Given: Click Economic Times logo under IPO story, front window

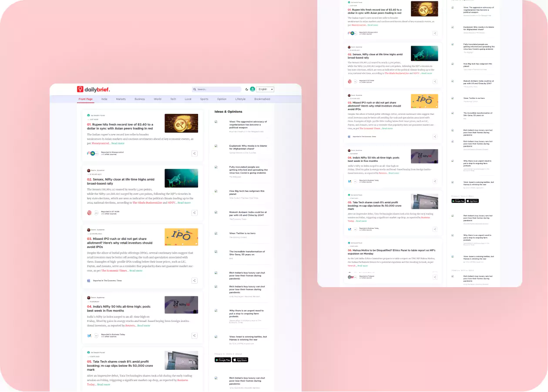Looking at the screenshot, I should (89, 281).
